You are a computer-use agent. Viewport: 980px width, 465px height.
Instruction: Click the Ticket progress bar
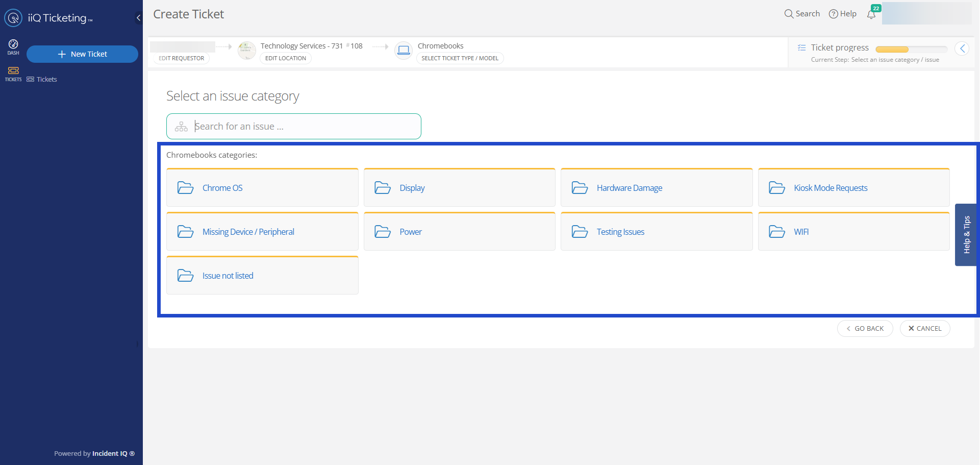(x=911, y=50)
